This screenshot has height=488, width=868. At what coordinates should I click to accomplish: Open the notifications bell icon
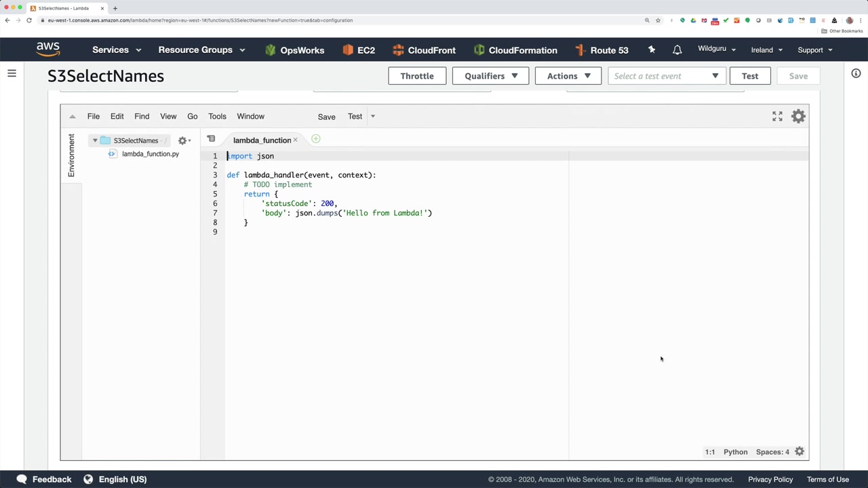coord(677,50)
